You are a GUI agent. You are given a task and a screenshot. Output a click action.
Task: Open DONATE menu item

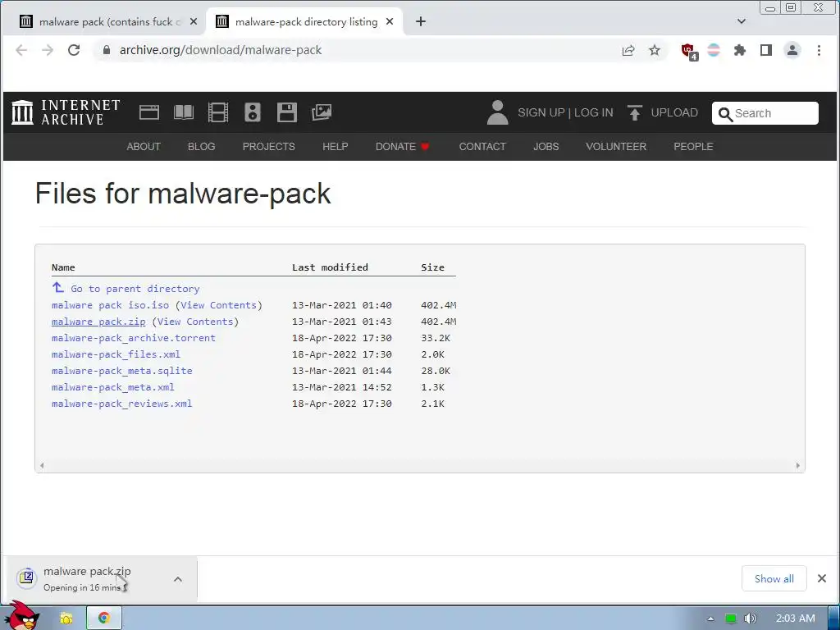click(x=402, y=147)
